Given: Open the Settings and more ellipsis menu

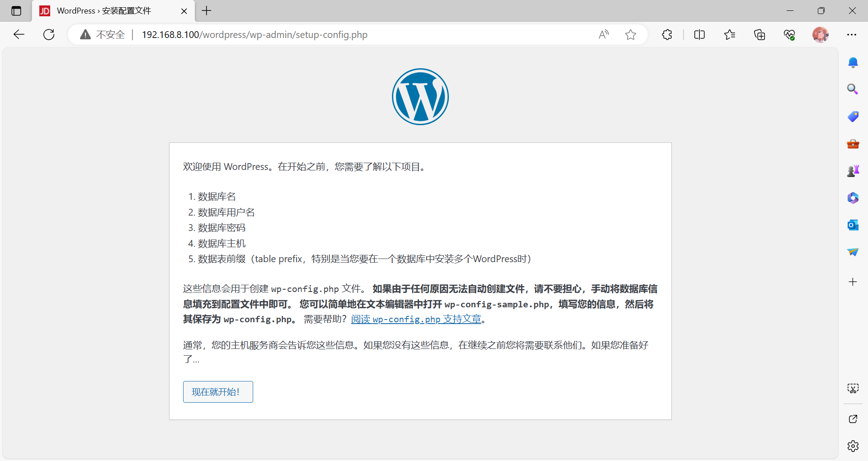Looking at the screenshot, I should pyautogui.click(x=852, y=34).
